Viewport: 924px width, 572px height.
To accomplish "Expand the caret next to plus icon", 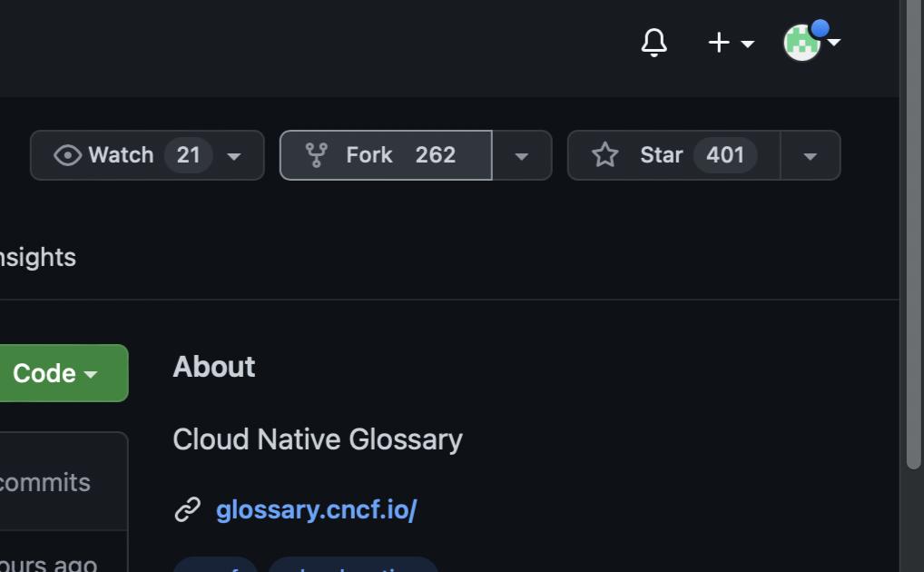I will [747, 44].
